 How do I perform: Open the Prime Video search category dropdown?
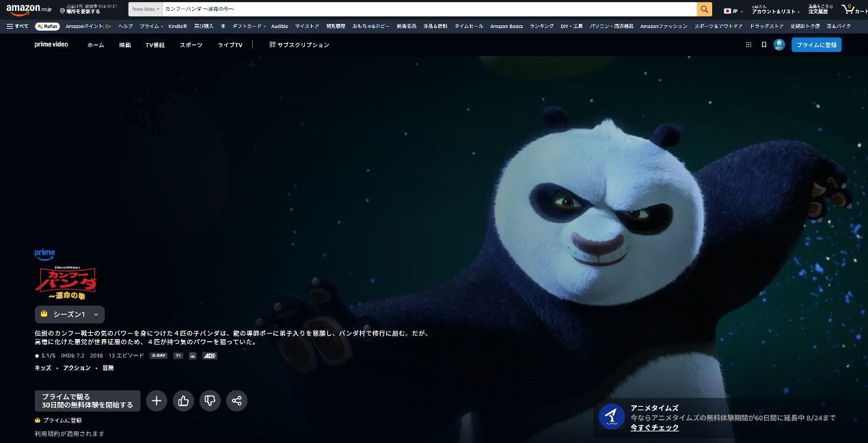click(145, 10)
